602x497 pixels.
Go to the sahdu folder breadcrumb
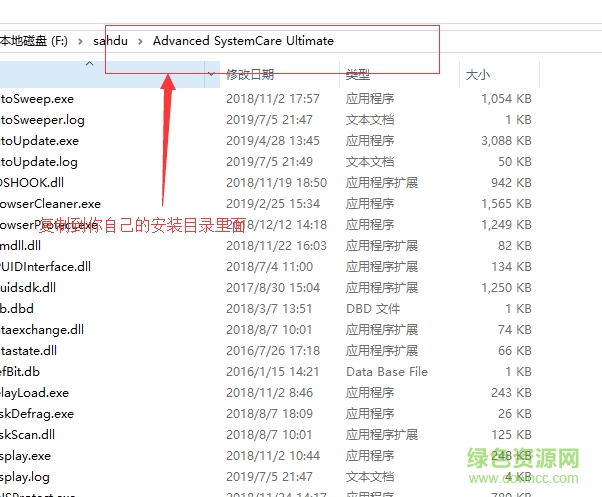tap(111, 41)
